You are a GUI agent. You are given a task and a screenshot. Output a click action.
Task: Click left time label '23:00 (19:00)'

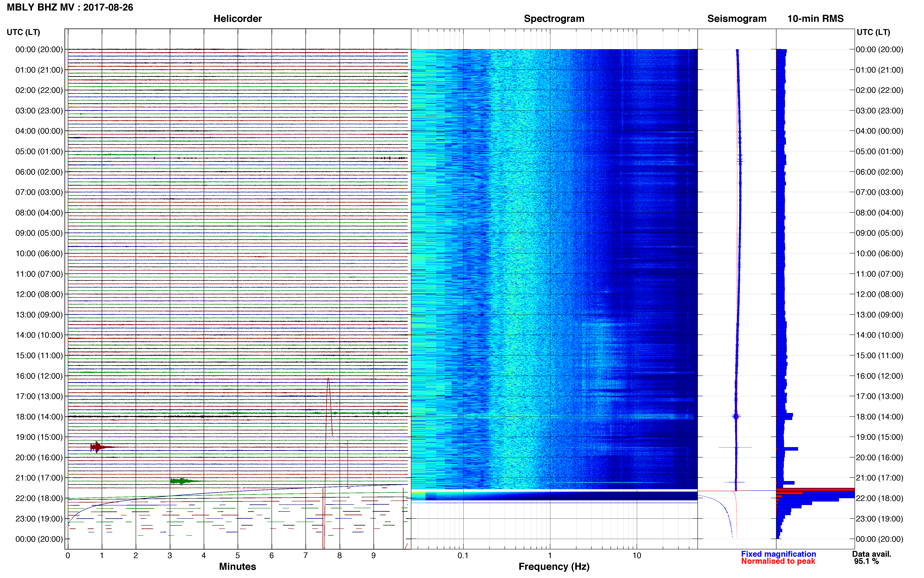click(x=39, y=519)
